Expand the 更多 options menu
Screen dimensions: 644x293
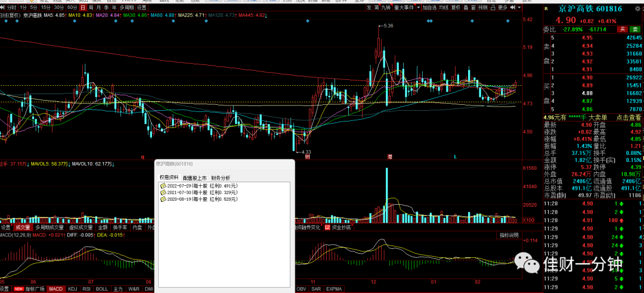(503, 7)
